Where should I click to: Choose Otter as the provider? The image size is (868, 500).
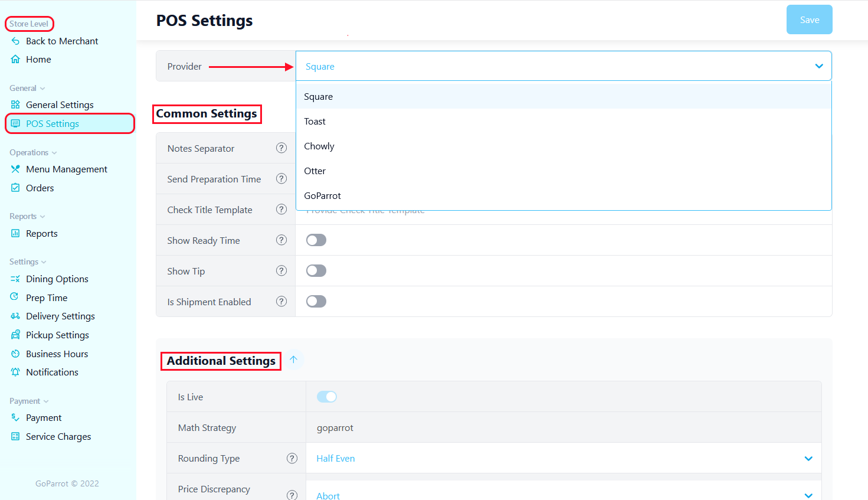pyautogui.click(x=564, y=171)
